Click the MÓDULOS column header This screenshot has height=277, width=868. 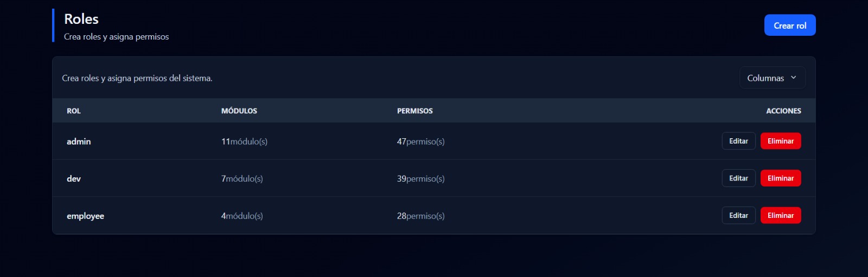pos(239,111)
